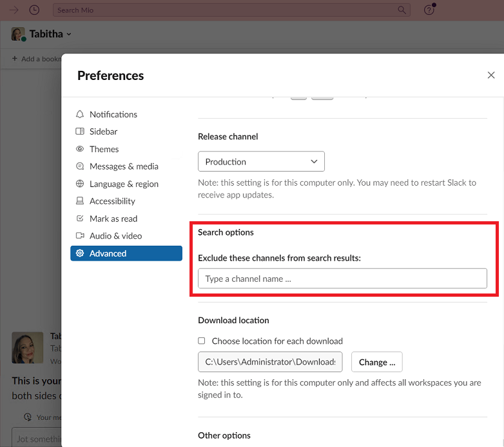Click the Notifications bell icon
This screenshot has width=504, height=447.
(80, 114)
